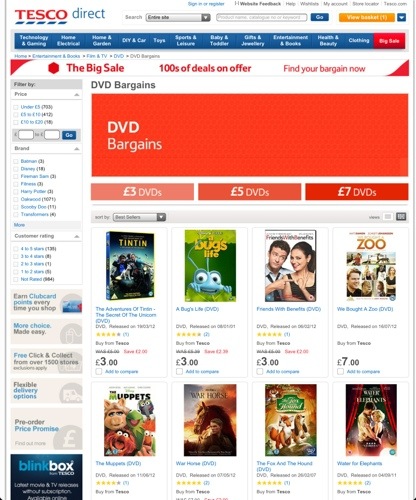The height and width of the screenshot is (500, 416).
Task: Click Earn Clubcard points promo tile
Action: click(46, 302)
